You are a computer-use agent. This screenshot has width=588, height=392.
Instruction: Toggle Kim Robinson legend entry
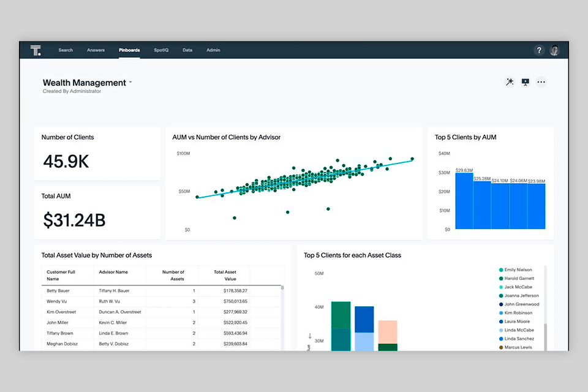point(516,313)
